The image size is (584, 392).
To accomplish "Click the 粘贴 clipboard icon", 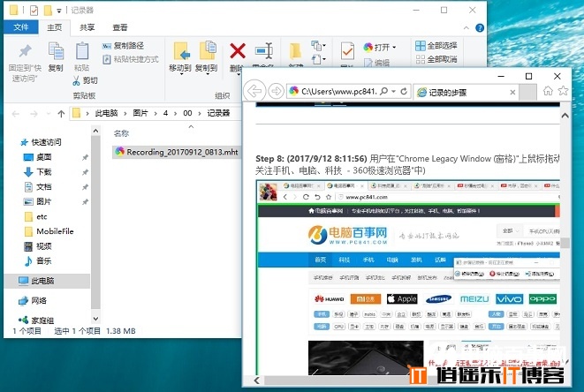I will point(81,51).
